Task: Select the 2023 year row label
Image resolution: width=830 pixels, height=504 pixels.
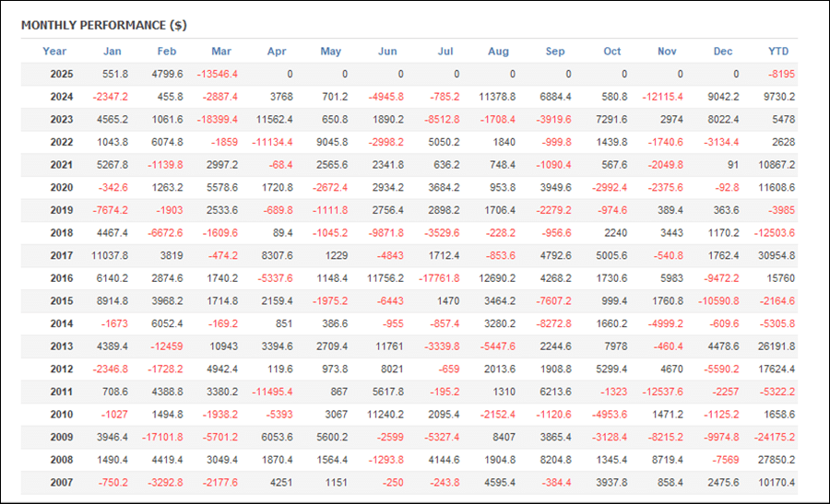Action: tap(62, 120)
